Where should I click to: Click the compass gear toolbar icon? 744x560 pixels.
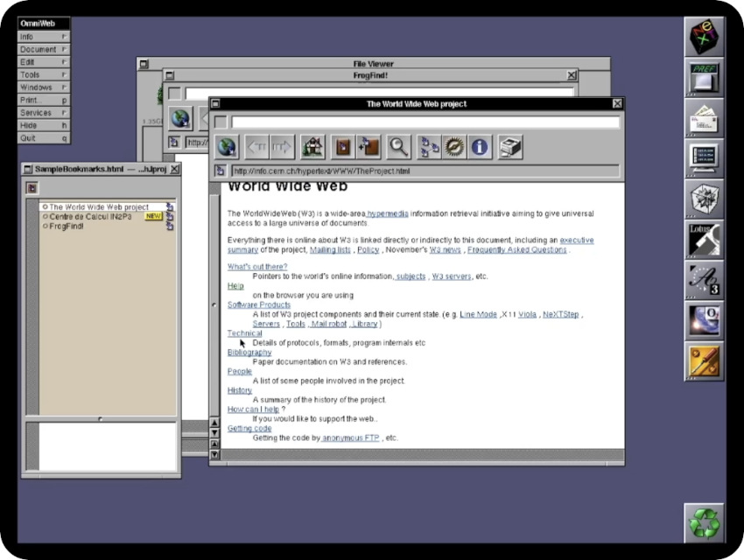(x=454, y=147)
